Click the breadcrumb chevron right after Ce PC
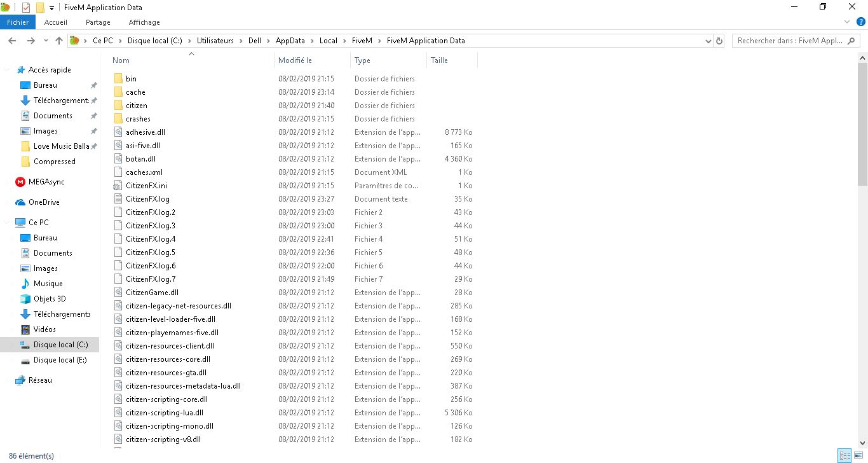Viewport: 868px width, 463px height. click(120, 41)
